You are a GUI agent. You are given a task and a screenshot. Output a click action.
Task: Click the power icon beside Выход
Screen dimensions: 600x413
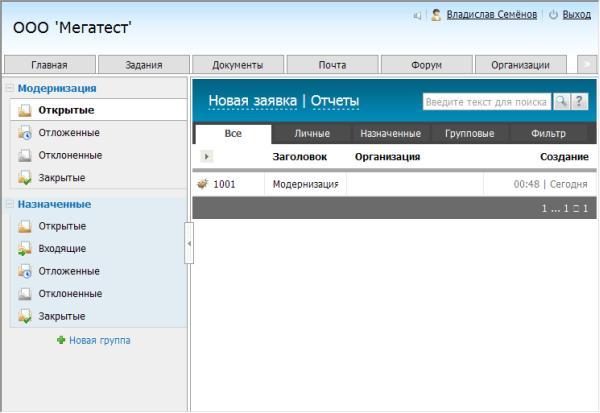click(x=553, y=15)
